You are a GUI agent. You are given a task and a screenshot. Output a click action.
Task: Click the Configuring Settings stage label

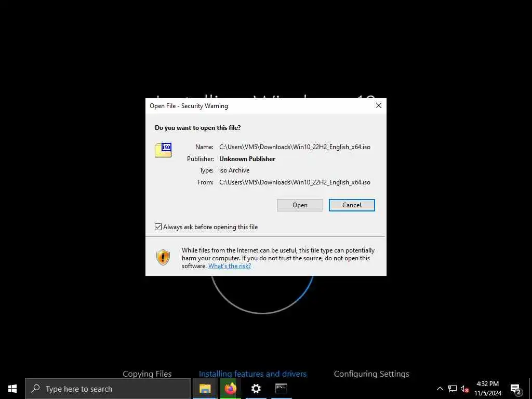pyautogui.click(x=371, y=374)
